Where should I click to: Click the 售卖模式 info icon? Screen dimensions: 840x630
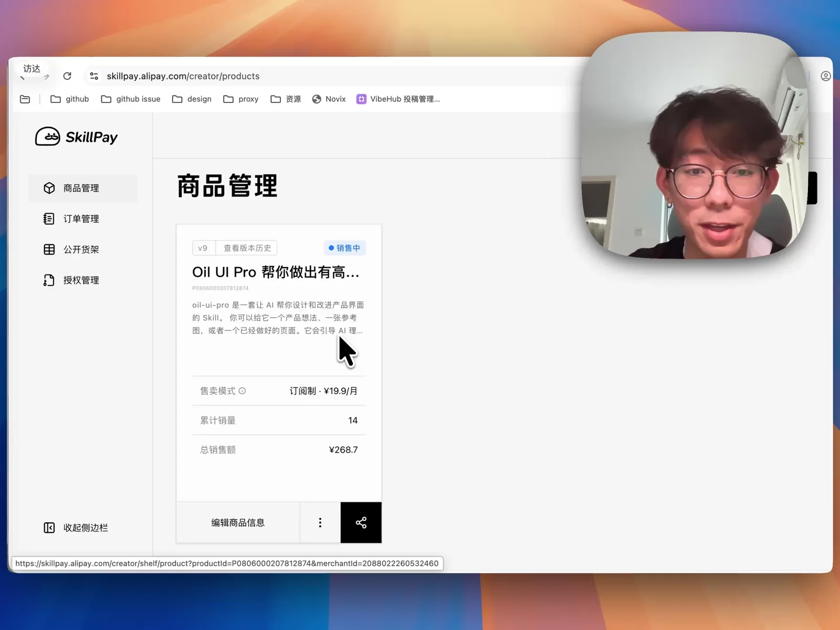[x=242, y=391]
